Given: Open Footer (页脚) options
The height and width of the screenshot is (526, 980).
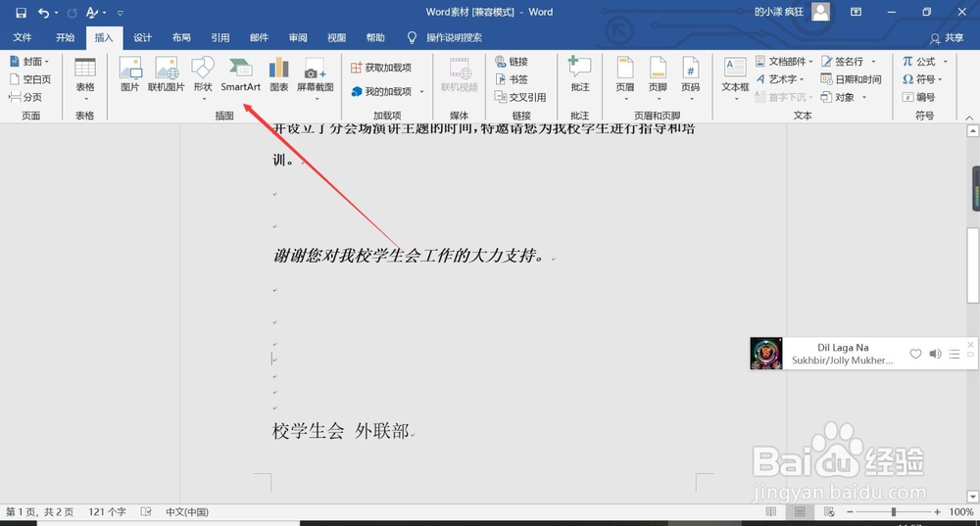Looking at the screenshot, I should (658, 78).
